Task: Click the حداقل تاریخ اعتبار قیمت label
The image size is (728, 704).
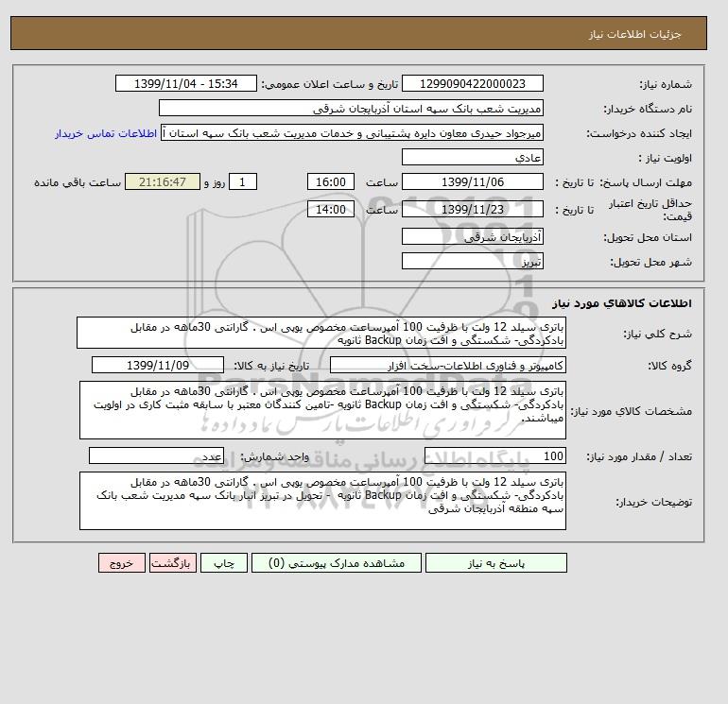Action: click(x=650, y=210)
